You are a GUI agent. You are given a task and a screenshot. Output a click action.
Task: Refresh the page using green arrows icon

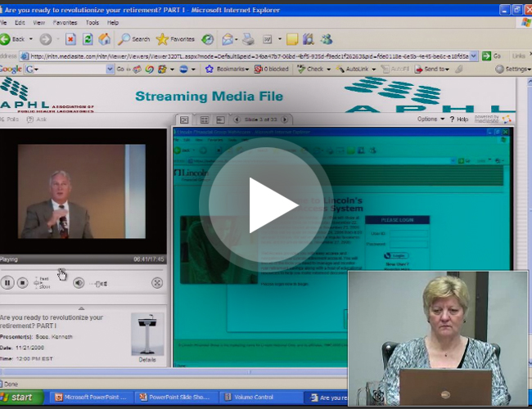click(x=88, y=39)
